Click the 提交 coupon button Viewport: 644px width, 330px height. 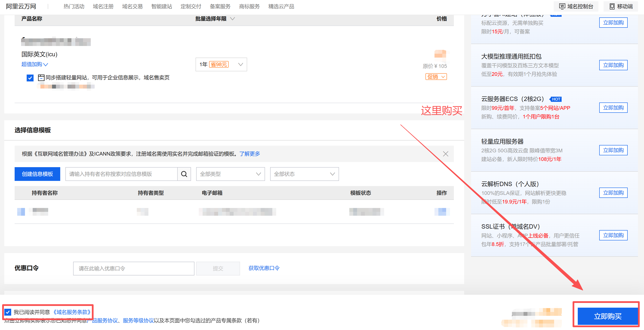pyautogui.click(x=218, y=268)
